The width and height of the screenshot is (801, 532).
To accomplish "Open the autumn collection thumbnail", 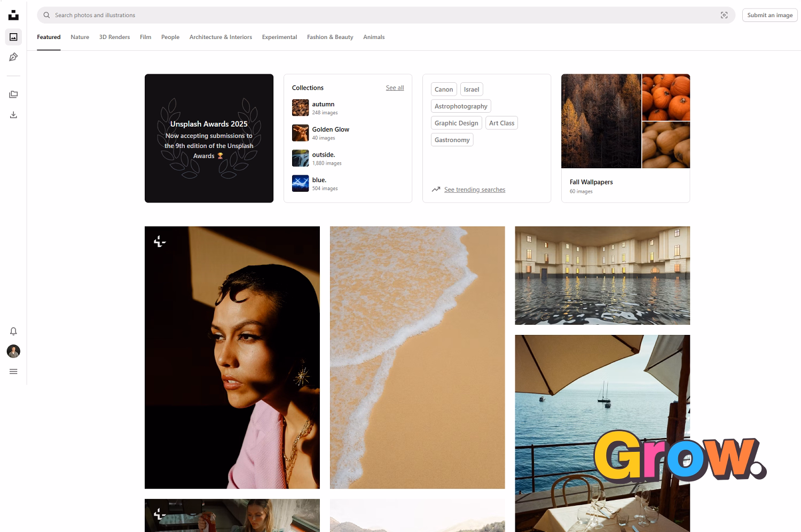I will 300,108.
